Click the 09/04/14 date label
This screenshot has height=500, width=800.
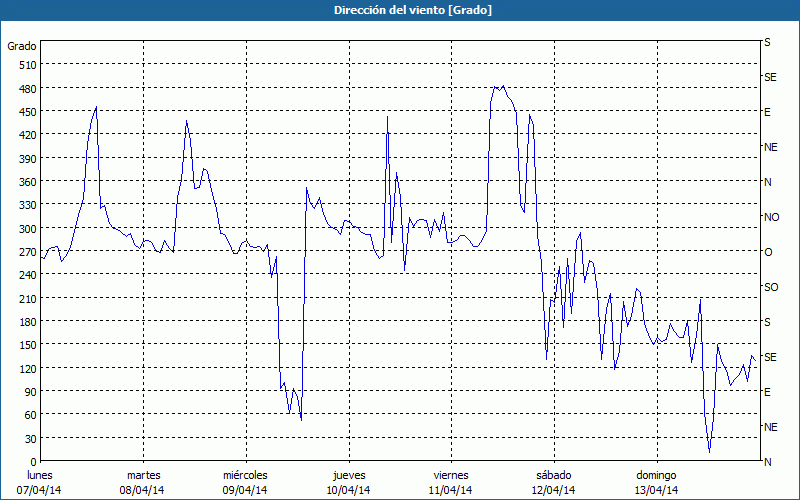[x=245, y=490]
